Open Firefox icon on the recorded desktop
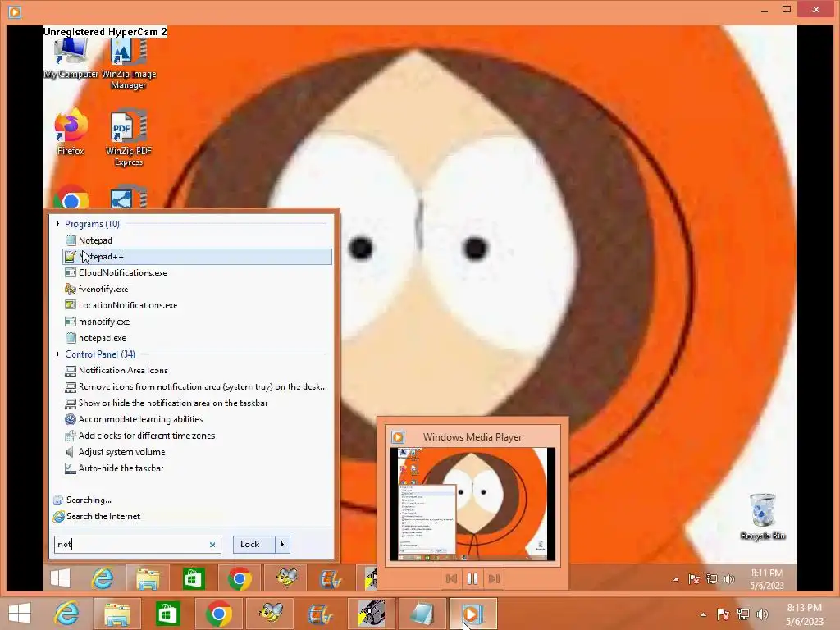 coord(71,133)
